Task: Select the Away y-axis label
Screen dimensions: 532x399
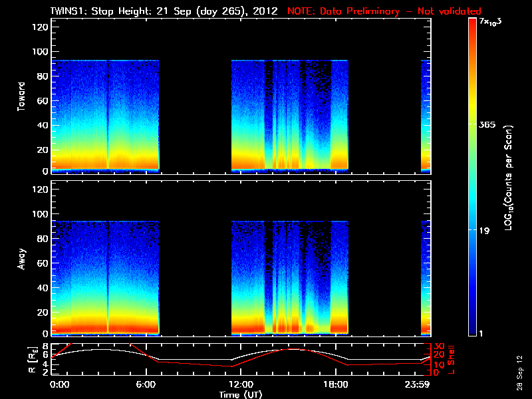Action: pos(22,257)
